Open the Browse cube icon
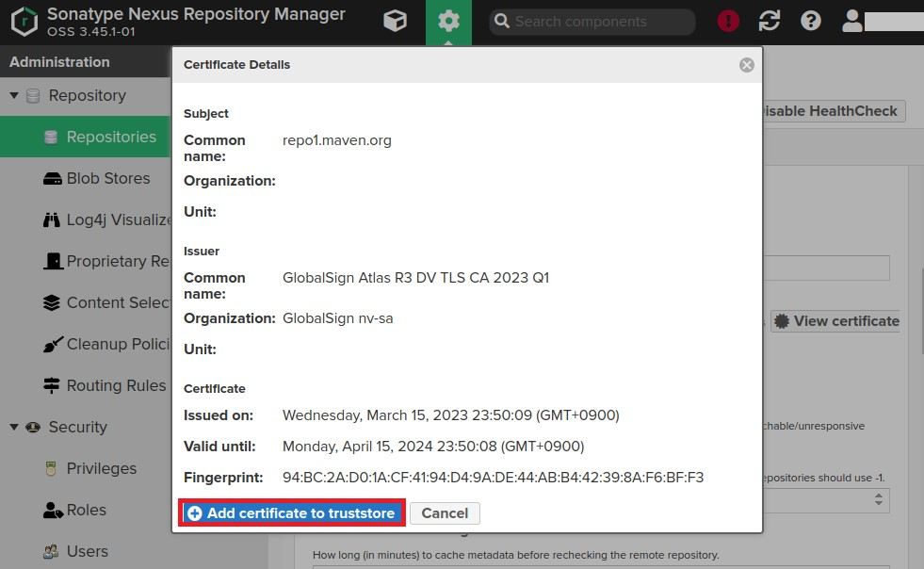 pos(395,22)
